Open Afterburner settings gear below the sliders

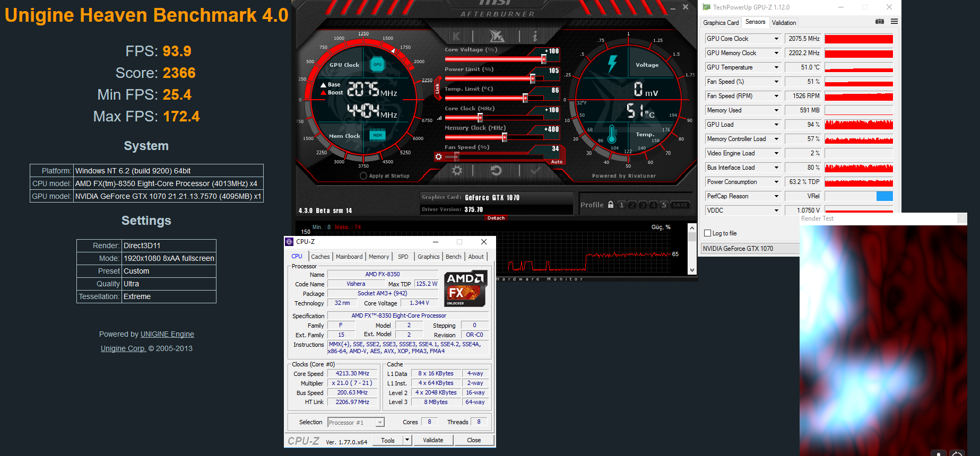pyautogui.click(x=457, y=171)
